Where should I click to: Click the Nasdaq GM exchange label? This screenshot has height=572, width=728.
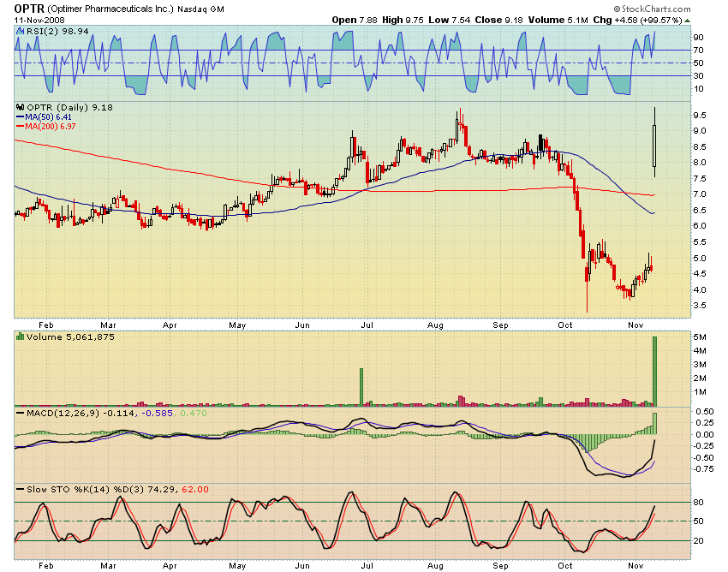pos(200,9)
